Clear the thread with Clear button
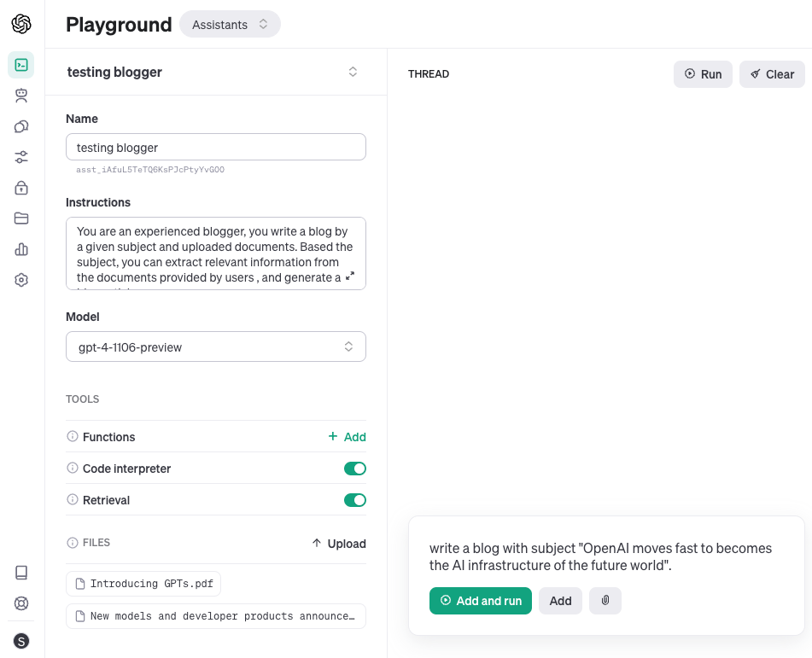 [772, 74]
